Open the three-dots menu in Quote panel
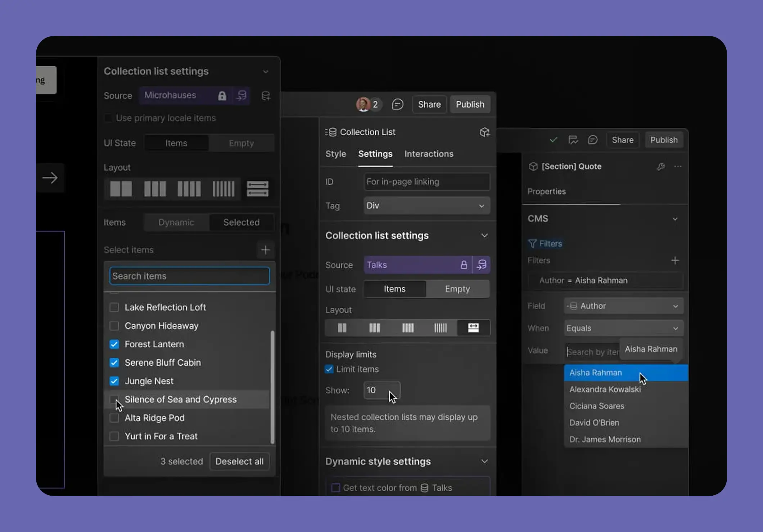 678,166
